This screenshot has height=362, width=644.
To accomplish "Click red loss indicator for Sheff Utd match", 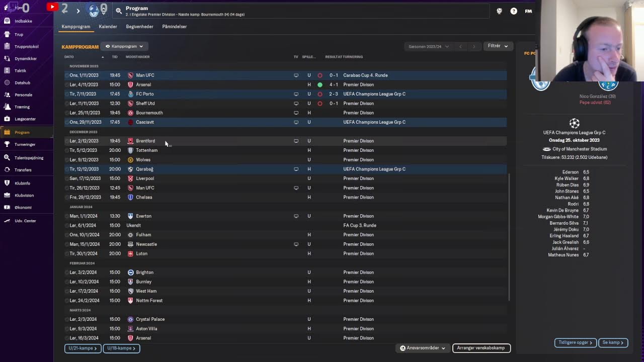I will click(319, 104).
